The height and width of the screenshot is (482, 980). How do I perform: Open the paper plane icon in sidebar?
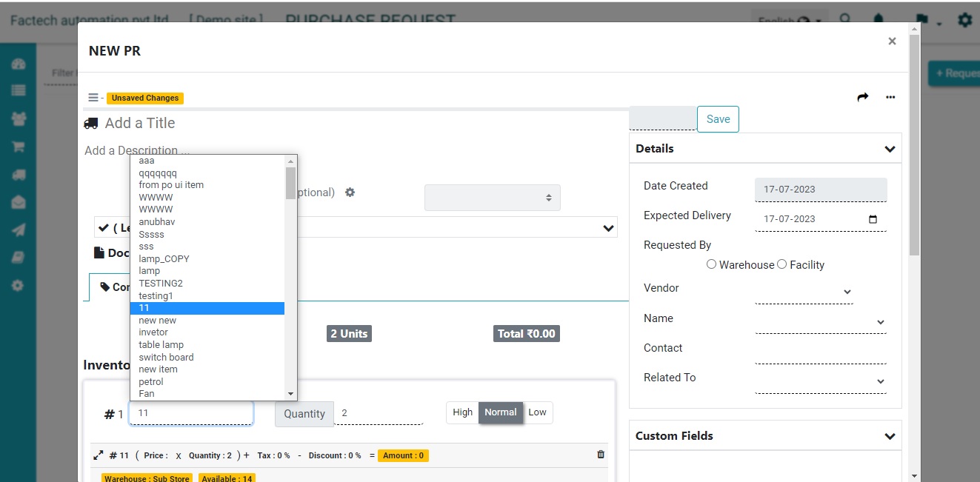(x=19, y=230)
